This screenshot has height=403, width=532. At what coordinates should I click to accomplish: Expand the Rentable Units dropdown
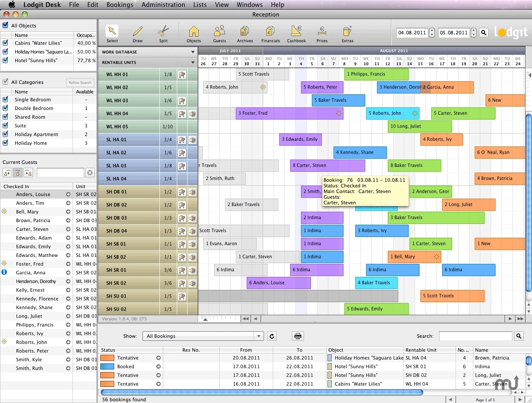click(193, 63)
